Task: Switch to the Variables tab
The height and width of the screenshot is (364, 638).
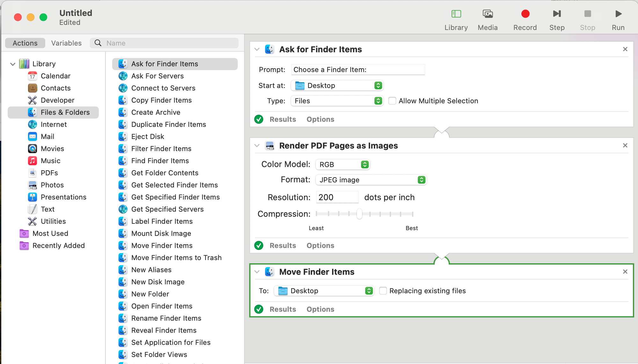Action: coord(66,43)
